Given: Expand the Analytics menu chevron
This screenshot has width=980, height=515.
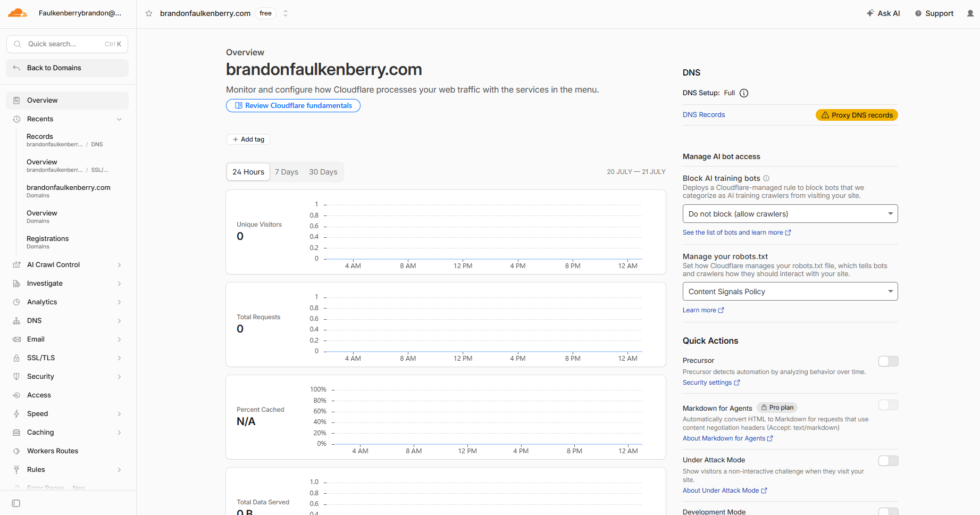Looking at the screenshot, I should tap(119, 302).
